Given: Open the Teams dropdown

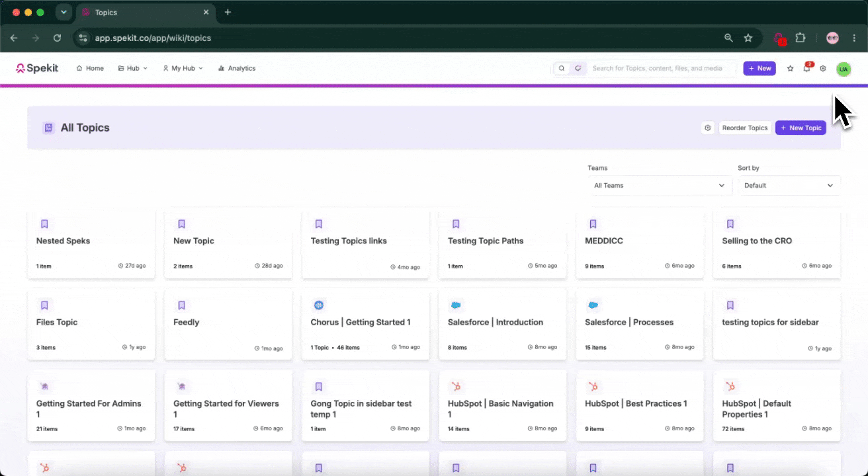Looking at the screenshot, I should [x=660, y=185].
